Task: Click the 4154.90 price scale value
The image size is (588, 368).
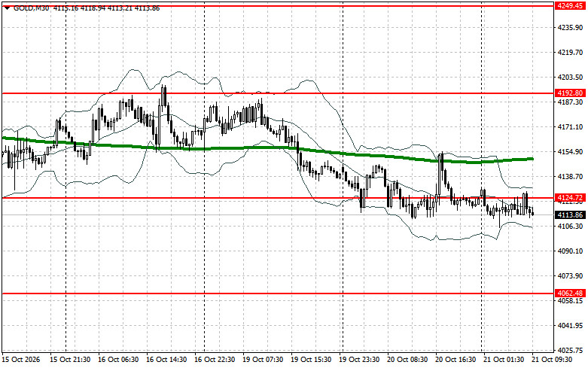Action: pyautogui.click(x=570, y=152)
